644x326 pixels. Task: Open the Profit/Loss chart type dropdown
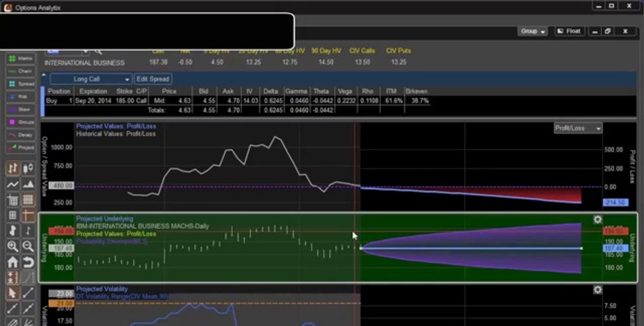point(578,128)
